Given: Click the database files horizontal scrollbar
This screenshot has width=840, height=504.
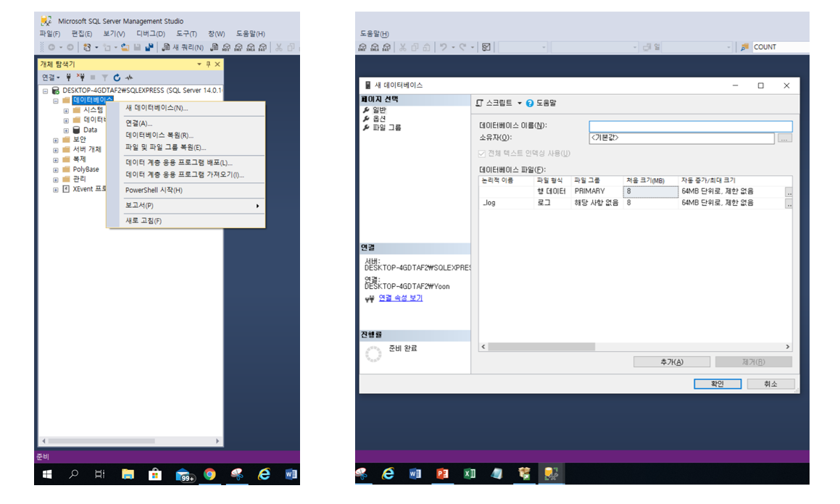Looking at the screenshot, I should [x=541, y=347].
